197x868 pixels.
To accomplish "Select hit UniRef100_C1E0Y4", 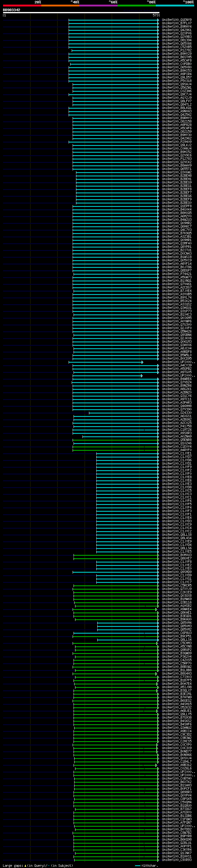I will pos(177,447).
